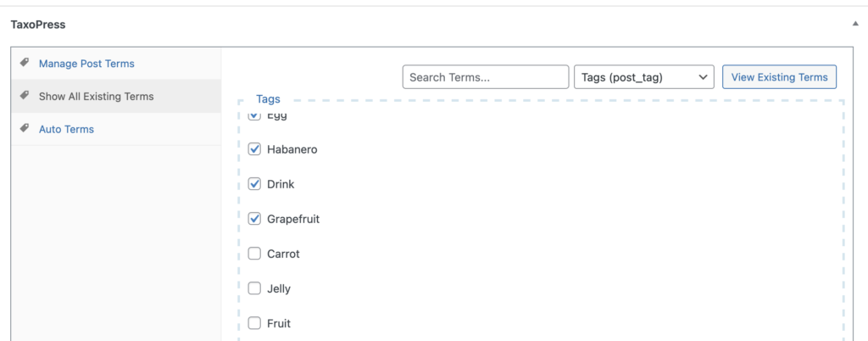Open the Manage Post Terms tab
The width and height of the screenshot is (868, 341).
coord(86,64)
